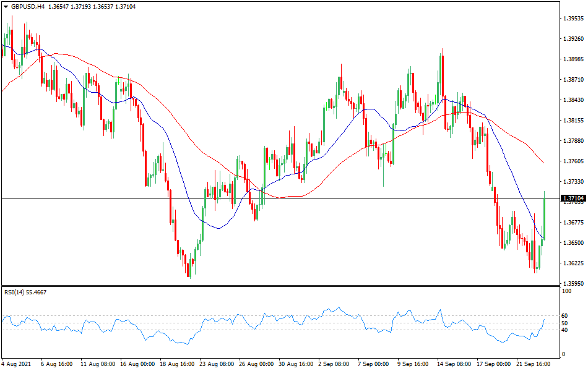Click the 1.36225 price scale label
The image size is (588, 371).
point(573,263)
